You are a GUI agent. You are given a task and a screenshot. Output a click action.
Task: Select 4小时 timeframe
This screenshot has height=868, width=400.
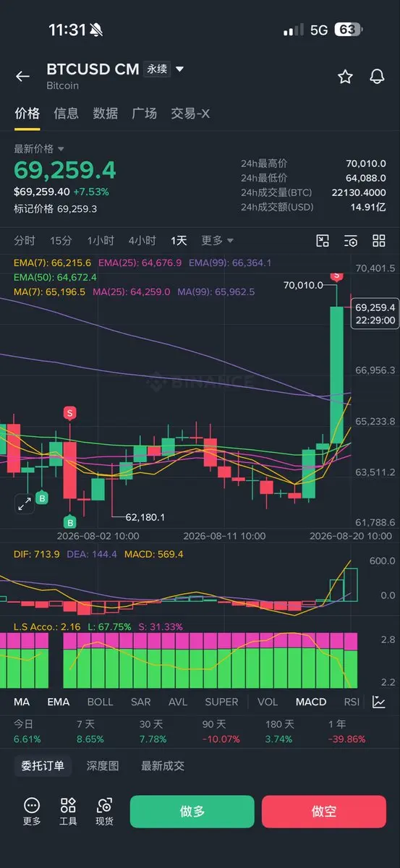pos(142,240)
